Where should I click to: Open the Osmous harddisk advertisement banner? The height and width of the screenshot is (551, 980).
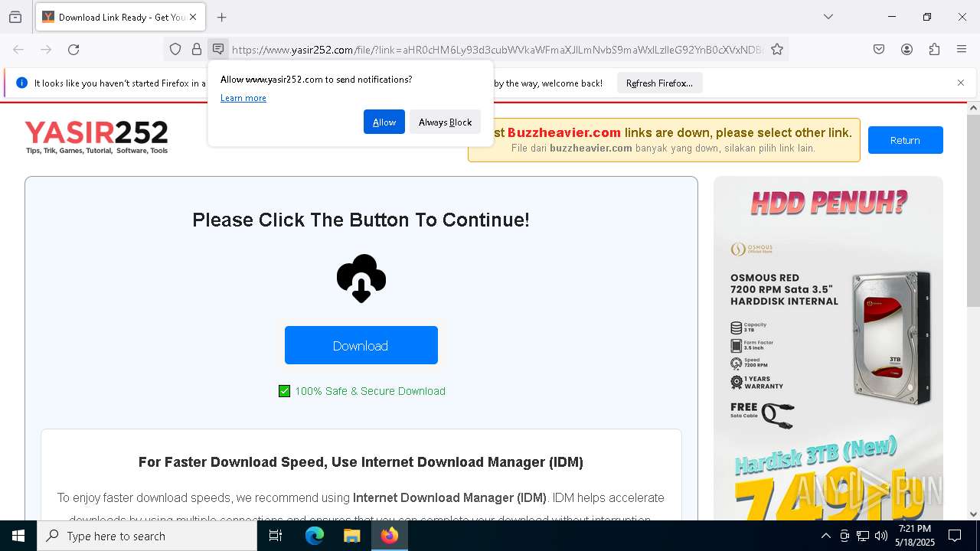tap(828, 348)
